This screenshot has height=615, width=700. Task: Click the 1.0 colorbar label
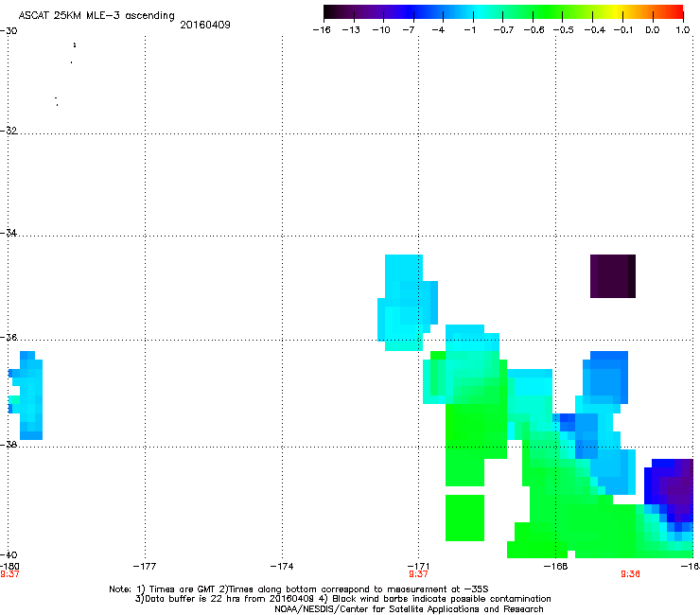pos(683,30)
